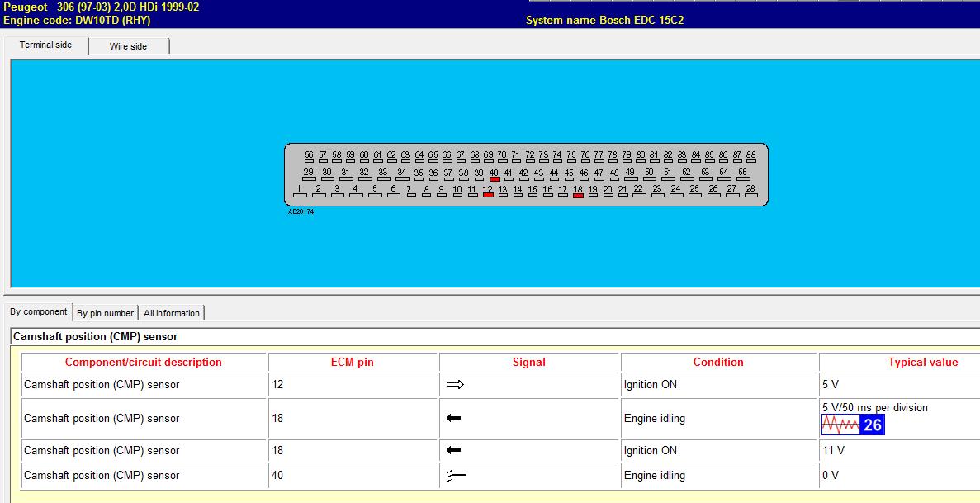Click the 11 V typical value
This screenshot has height=503, width=980.
833,450
